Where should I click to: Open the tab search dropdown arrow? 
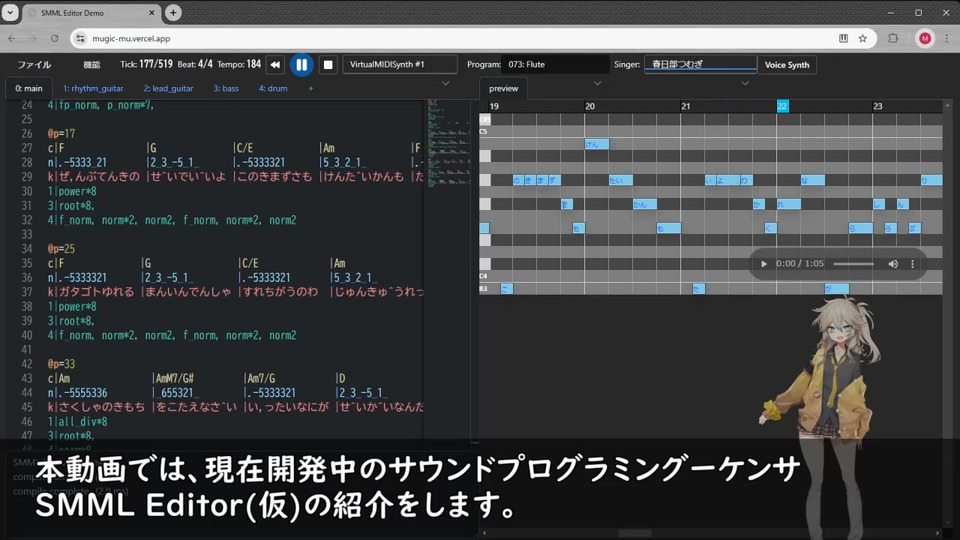click(x=10, y=12)
